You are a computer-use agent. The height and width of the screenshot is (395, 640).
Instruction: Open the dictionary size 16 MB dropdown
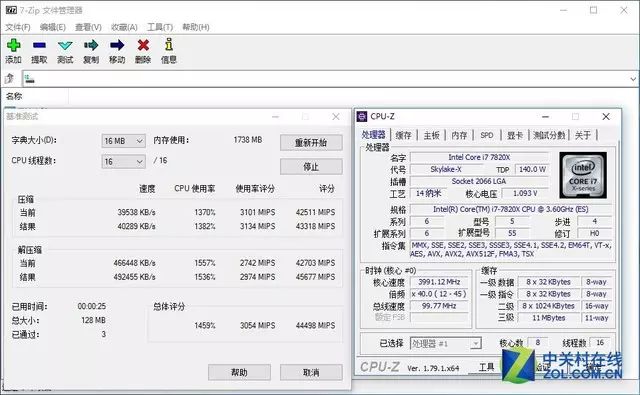(x=123, y=141)
